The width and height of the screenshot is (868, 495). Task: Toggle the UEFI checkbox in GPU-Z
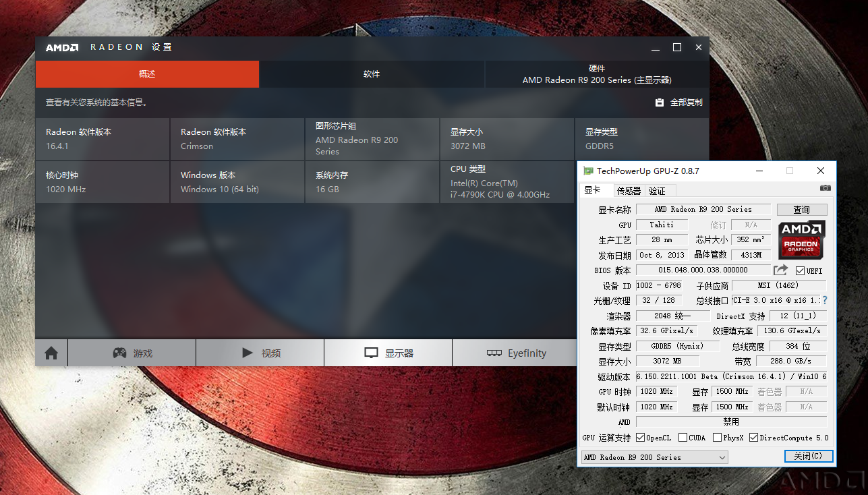point(800,270)
